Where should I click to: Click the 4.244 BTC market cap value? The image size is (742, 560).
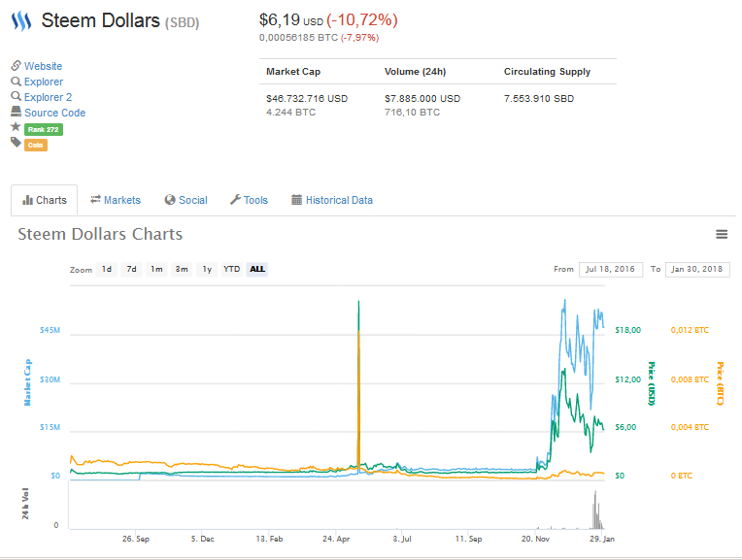(x=290, y=112)
